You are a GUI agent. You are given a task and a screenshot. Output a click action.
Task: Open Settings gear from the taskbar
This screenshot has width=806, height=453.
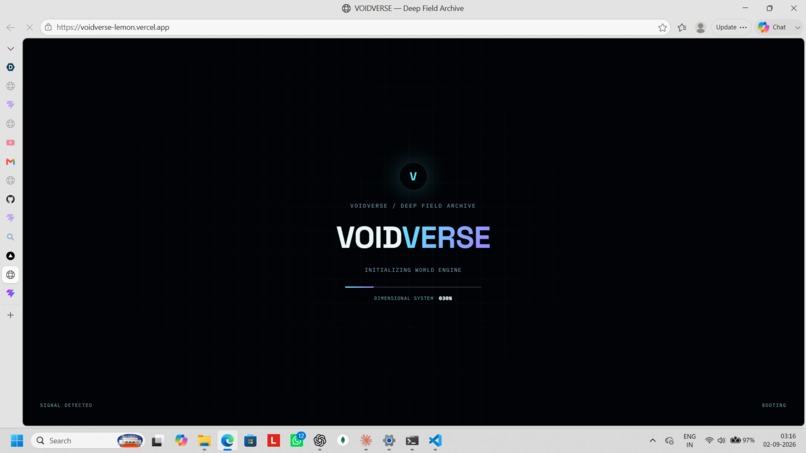click(x=389, y=441)
